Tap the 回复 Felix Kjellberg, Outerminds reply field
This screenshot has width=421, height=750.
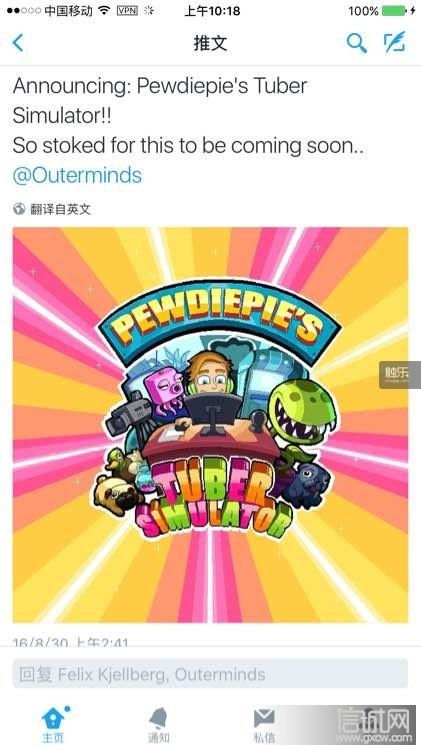210,674
